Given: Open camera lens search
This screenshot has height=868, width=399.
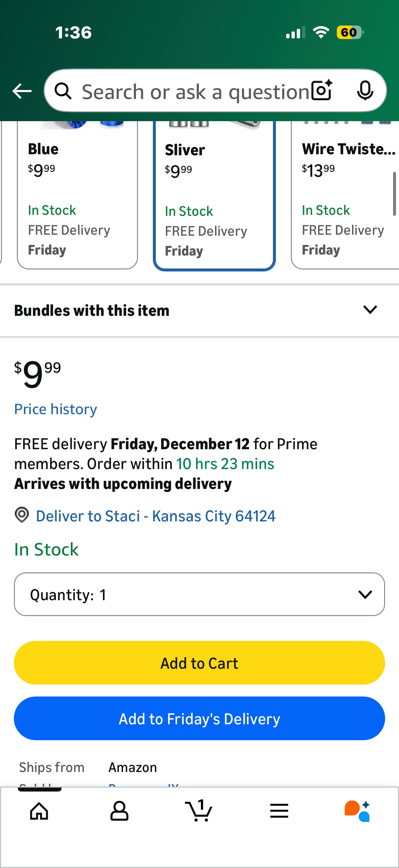Looking at the screenshot, I should [322, 91].
